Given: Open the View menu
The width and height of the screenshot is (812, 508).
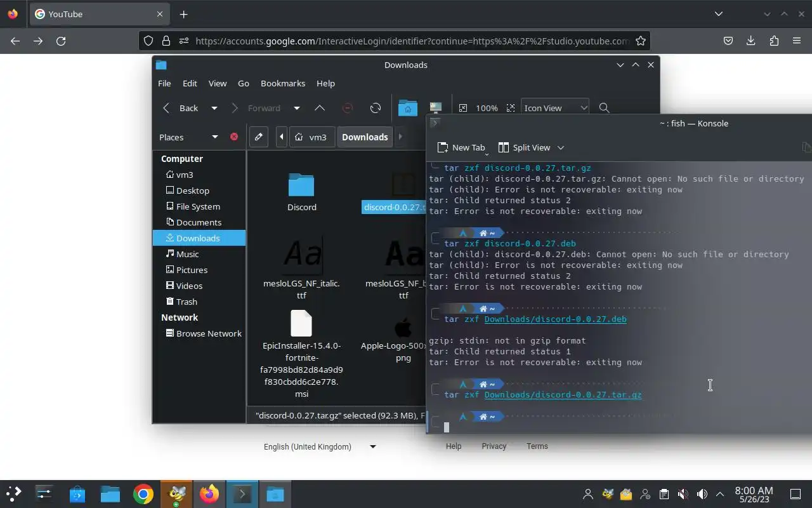Looking at the screenshot, I should tap(218, 83).
